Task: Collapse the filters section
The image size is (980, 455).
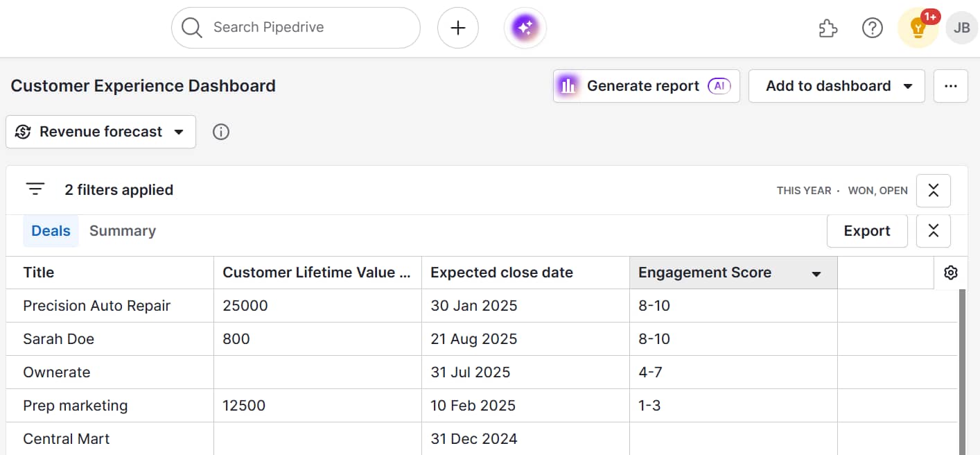Action: click(x=933, y=191)
